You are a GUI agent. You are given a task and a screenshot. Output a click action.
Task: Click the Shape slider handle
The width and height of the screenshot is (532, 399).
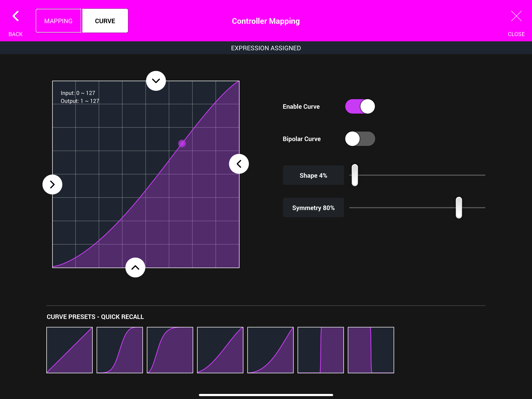[x=355, y=175]
